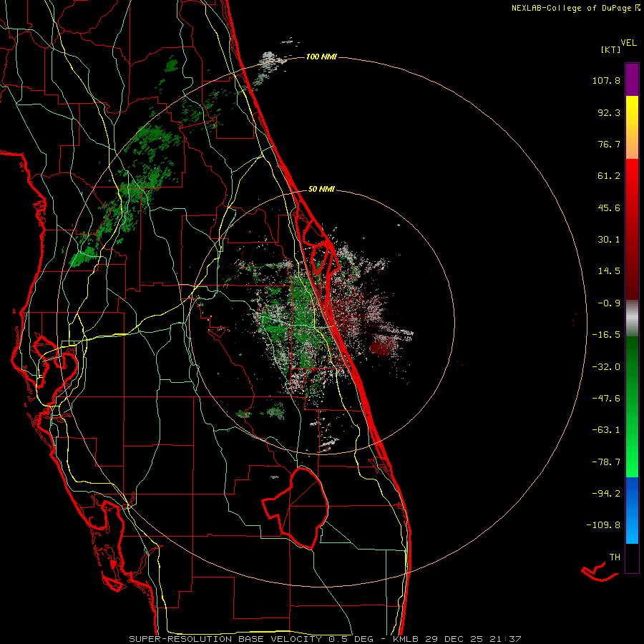Select the 14.5 legend value
This screenshot has width=644, height=644.
pyautogui.click(x=609, y=271)
